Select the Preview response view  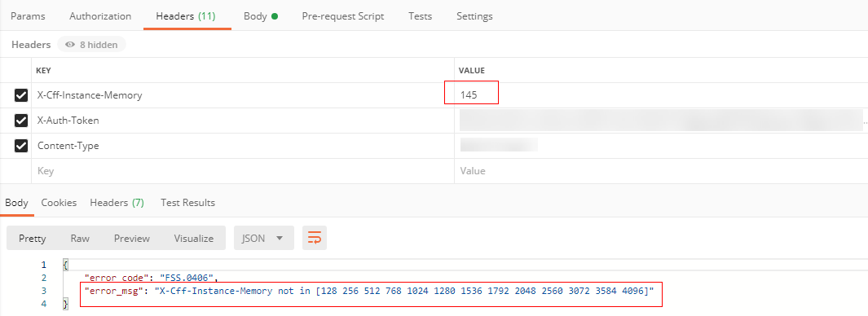[132, 239]
